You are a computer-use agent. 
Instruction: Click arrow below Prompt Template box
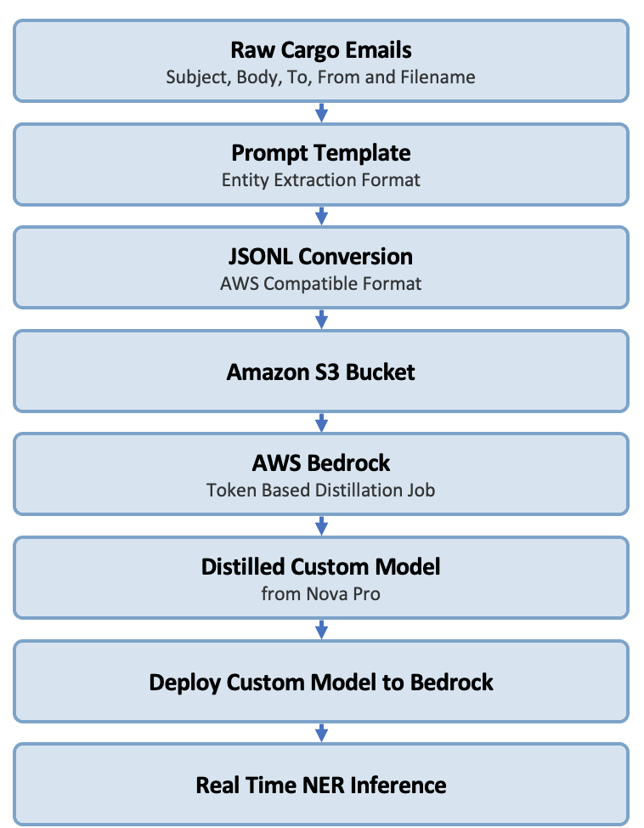click(321, 216)
